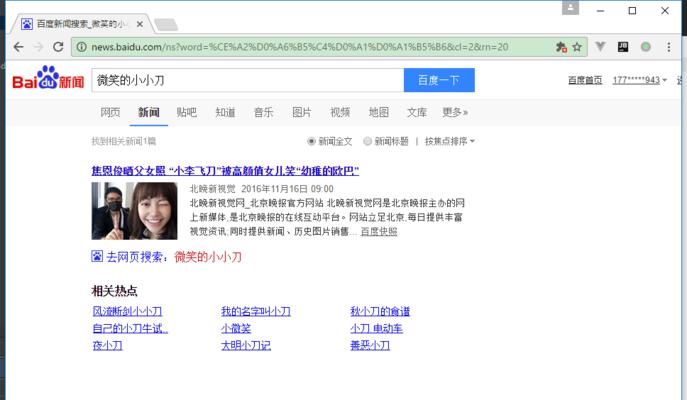687x400 pixels.
Task: Switch to the 图片 tab
Action: [x=302, y=112]
